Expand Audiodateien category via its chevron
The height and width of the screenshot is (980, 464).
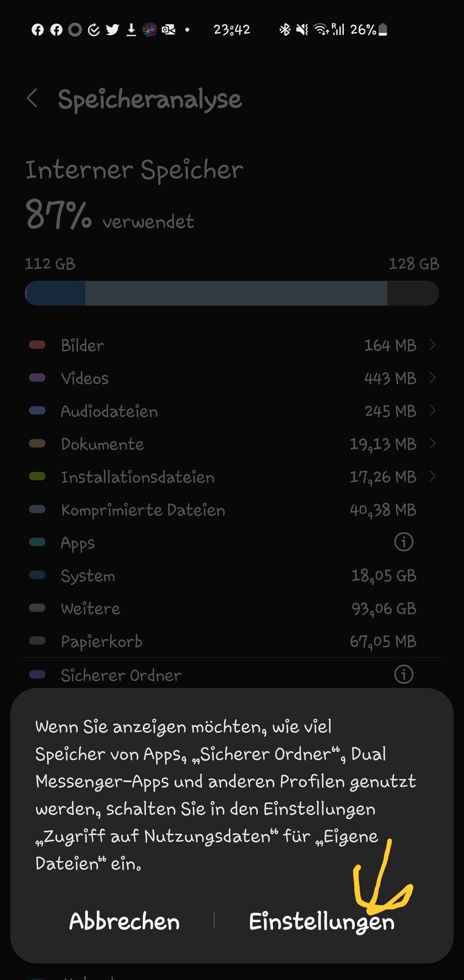(x=432, y=411)
